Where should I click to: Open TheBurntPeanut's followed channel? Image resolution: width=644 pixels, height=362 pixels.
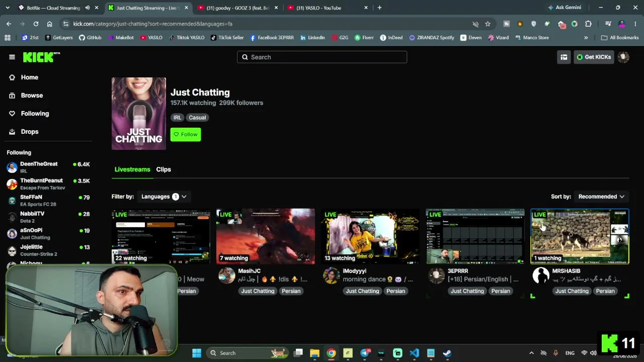[x=48, y=184]
